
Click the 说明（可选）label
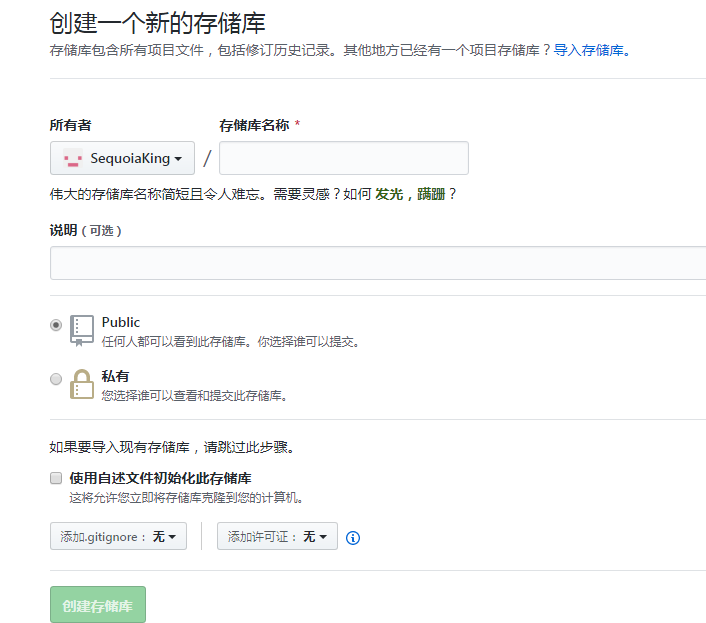tap(86, 230)
